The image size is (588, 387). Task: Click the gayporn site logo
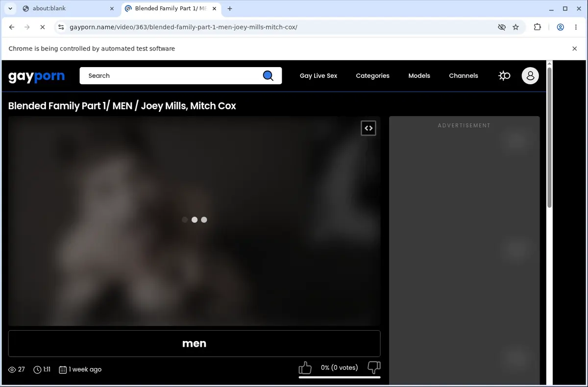36,76
